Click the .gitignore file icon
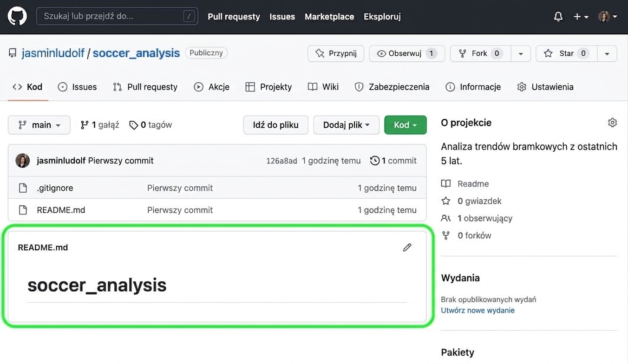This screenshot has height=364, width=628. 23,188
